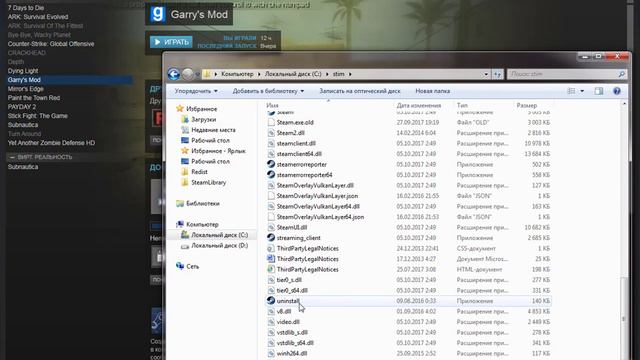This screenshot has width=640, height=360.
Task: Click the SteamUI.dll file icon
Action: (271, 227)
